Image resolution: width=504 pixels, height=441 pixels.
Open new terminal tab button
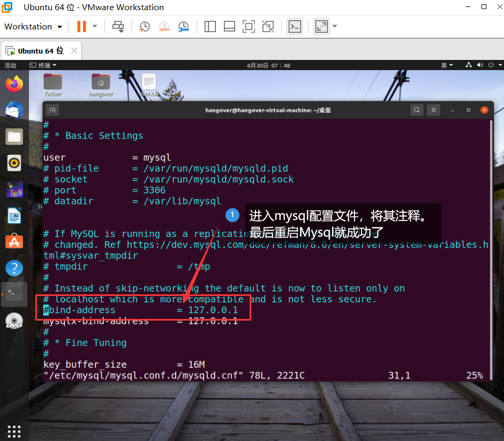point(52,110)
